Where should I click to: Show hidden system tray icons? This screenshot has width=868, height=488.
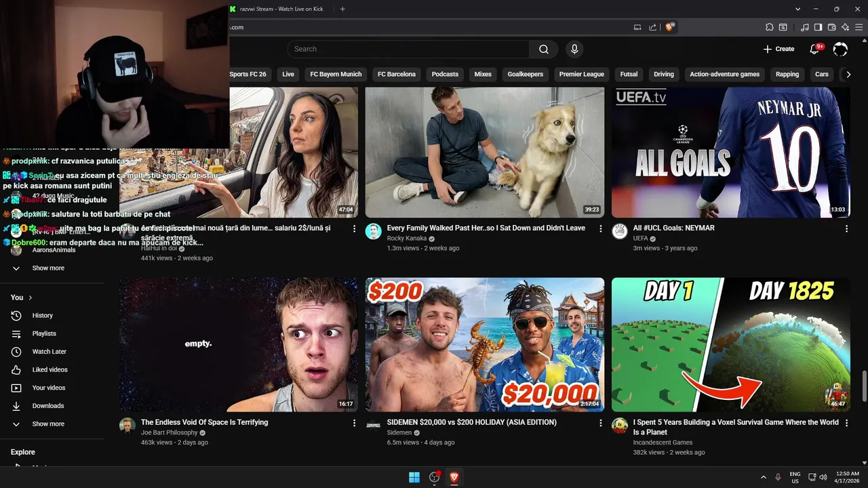[x=763, y=477]
